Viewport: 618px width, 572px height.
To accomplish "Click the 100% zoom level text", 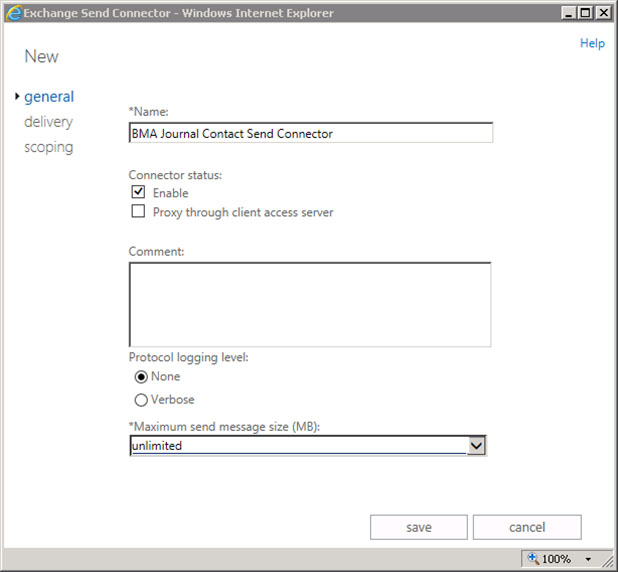I will [556, 559].
